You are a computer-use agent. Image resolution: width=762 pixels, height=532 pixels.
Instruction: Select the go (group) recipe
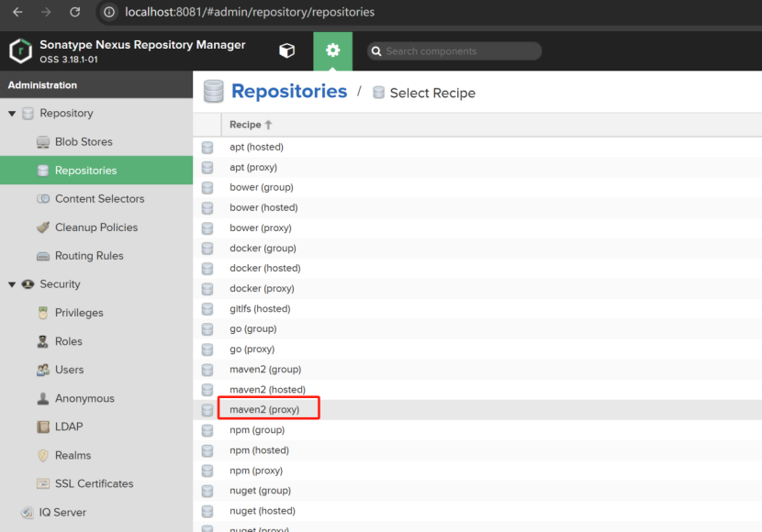(x=477, y=329)
